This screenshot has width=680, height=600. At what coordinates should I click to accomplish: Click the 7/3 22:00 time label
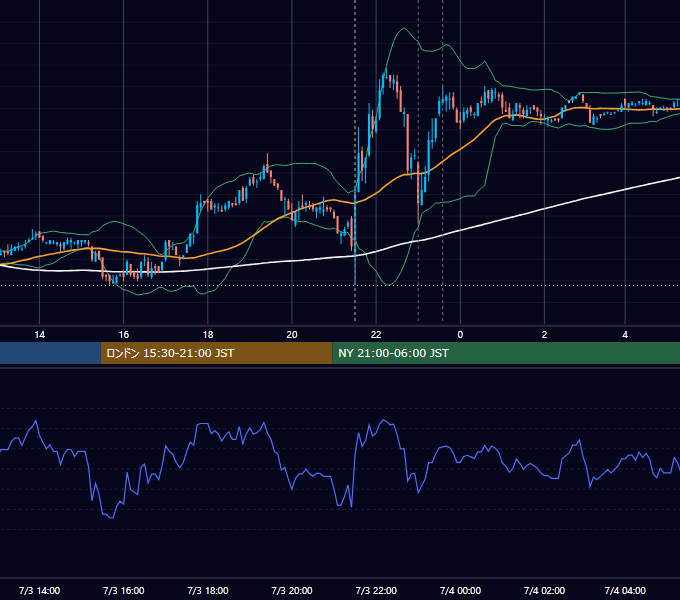376,590
